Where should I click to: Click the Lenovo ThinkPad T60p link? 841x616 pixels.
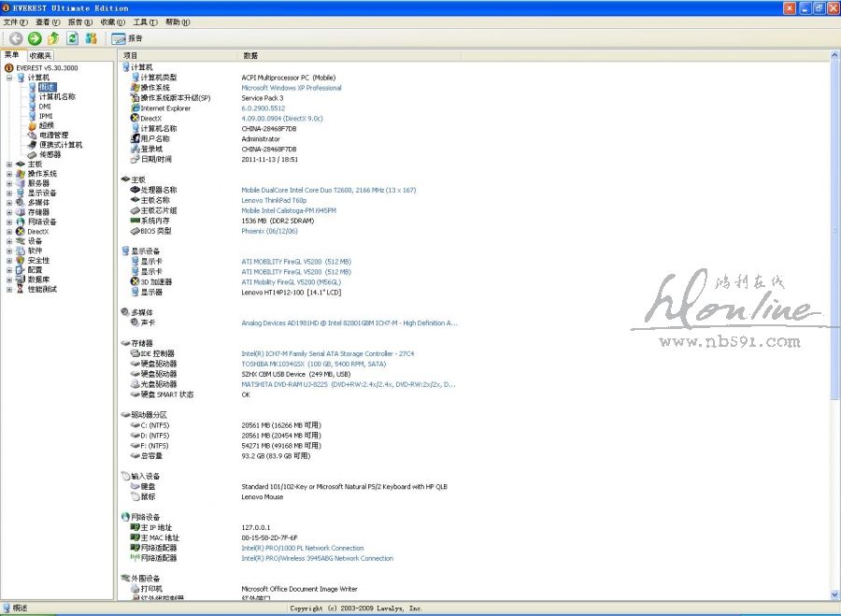point(273,200)
